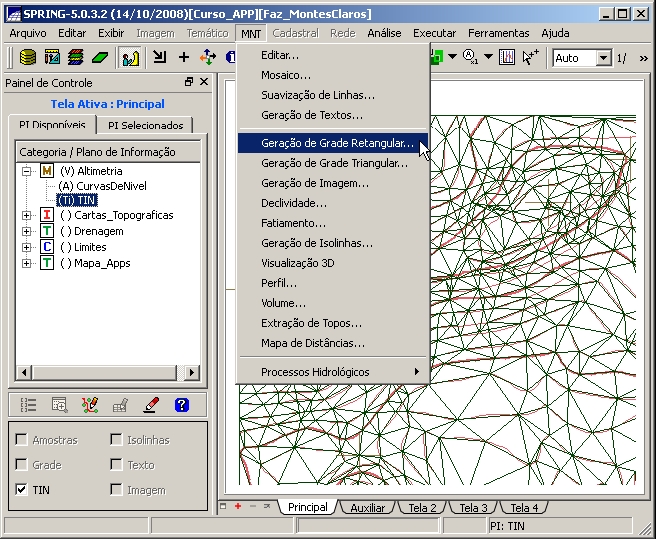Screen dimensions: 656x539
Task: Select Declividade from the MNT menu
Action: [x=294, y=203]
